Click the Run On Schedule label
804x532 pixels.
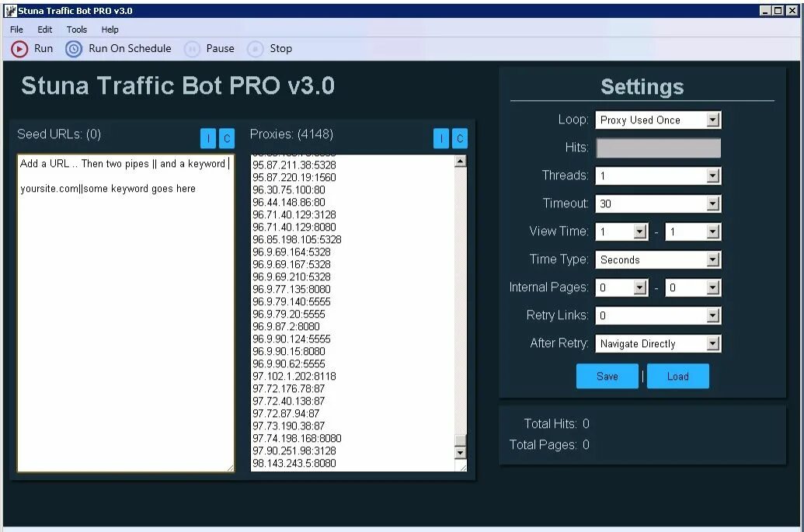coord(130,49)
